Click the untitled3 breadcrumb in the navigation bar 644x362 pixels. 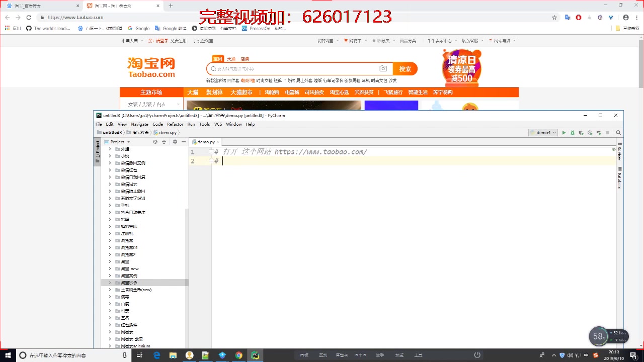109,133
